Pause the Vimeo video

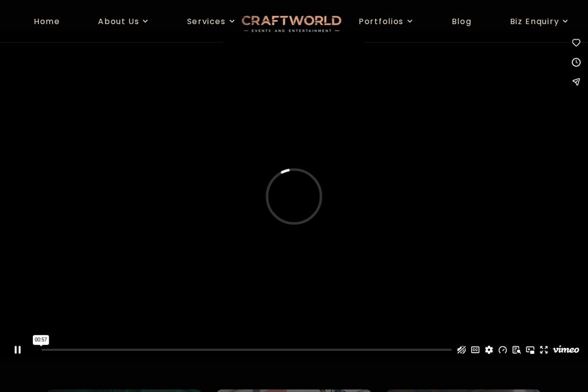click(18, 350)
